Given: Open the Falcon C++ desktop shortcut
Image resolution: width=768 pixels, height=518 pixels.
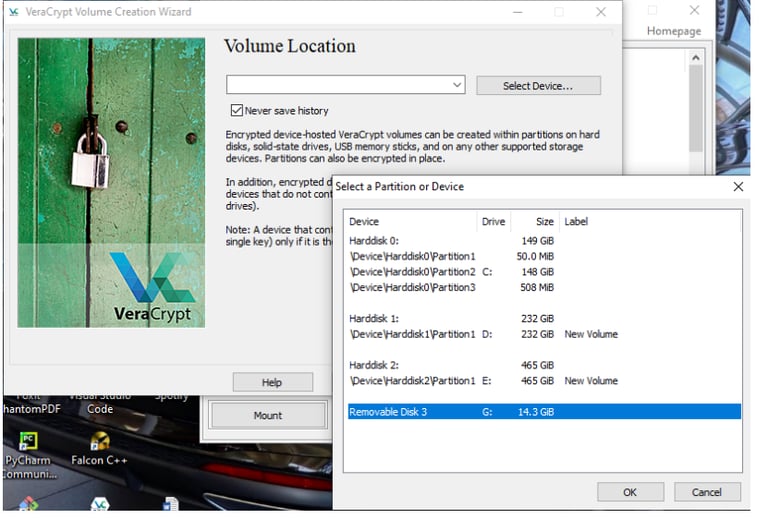Looking at the screenshot, I should coord(99,449).
